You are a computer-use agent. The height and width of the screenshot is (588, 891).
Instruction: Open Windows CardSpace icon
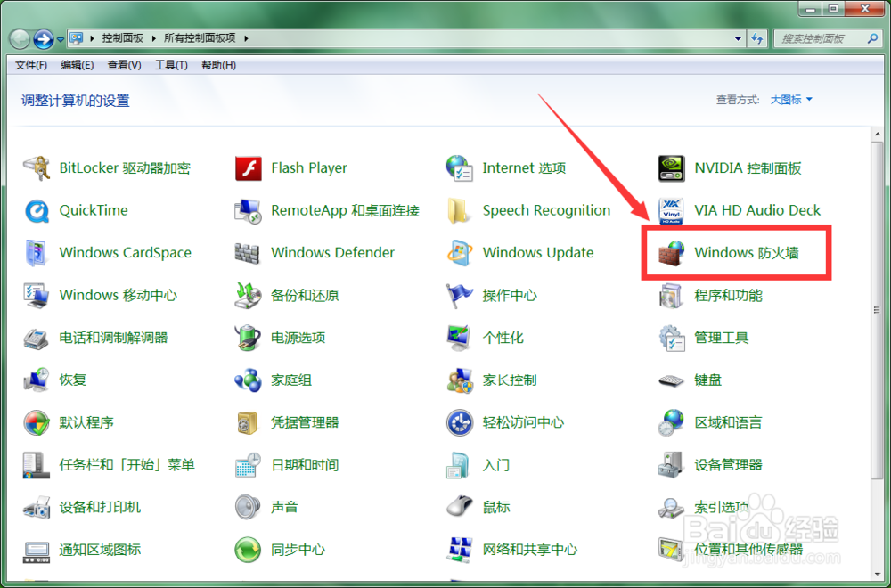(37, 253)
